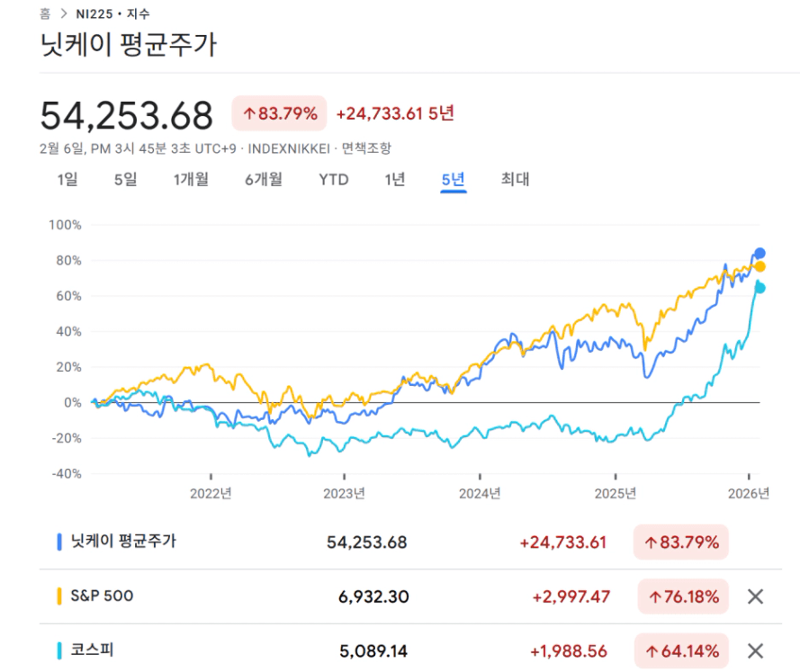
Task: Switch chart to YTD range
Action: 333,179
